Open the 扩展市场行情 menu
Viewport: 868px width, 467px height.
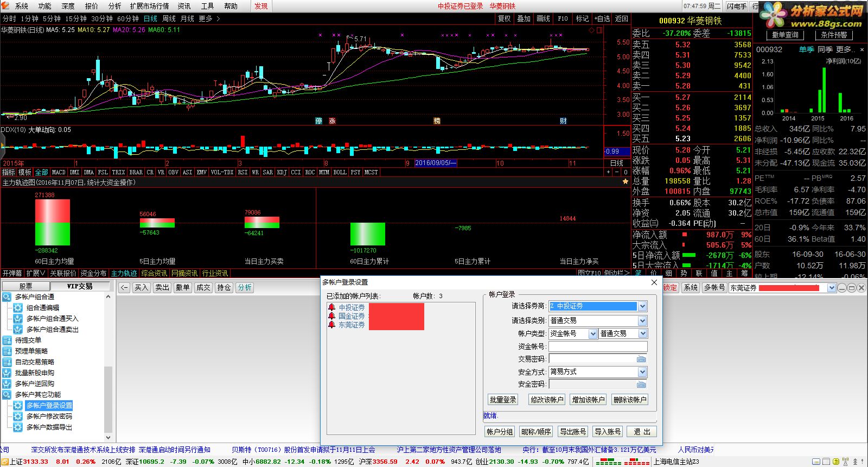point(149,6)
